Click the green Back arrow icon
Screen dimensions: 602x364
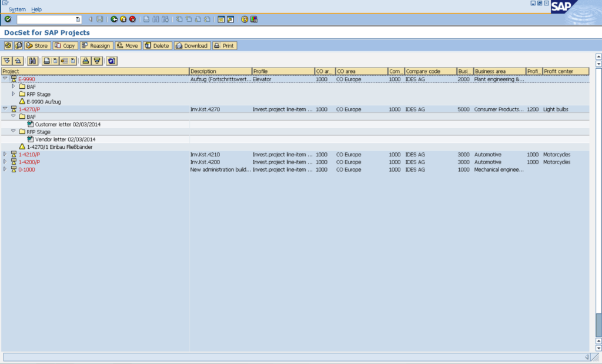[114, 19]
